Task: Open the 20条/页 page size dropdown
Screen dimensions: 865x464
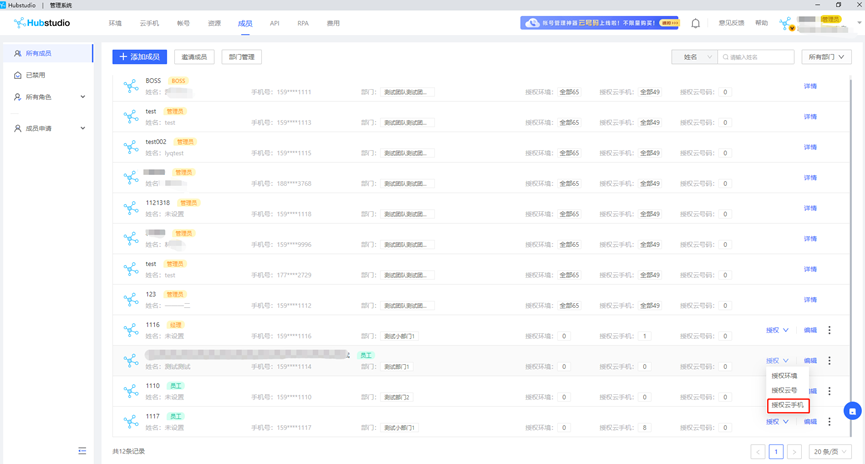Action: pyautogui.click(x=830, y=451)
